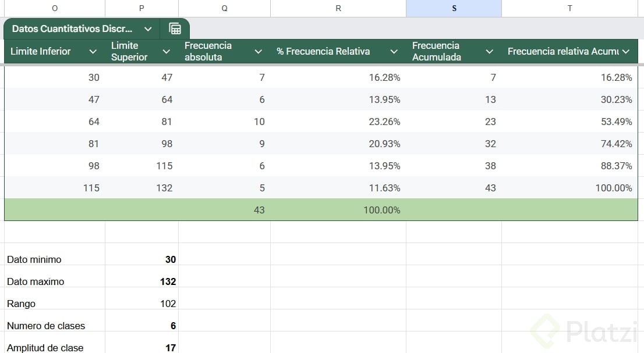Click the table calculator icon
644x353 pixels.
tap(175, 28)
